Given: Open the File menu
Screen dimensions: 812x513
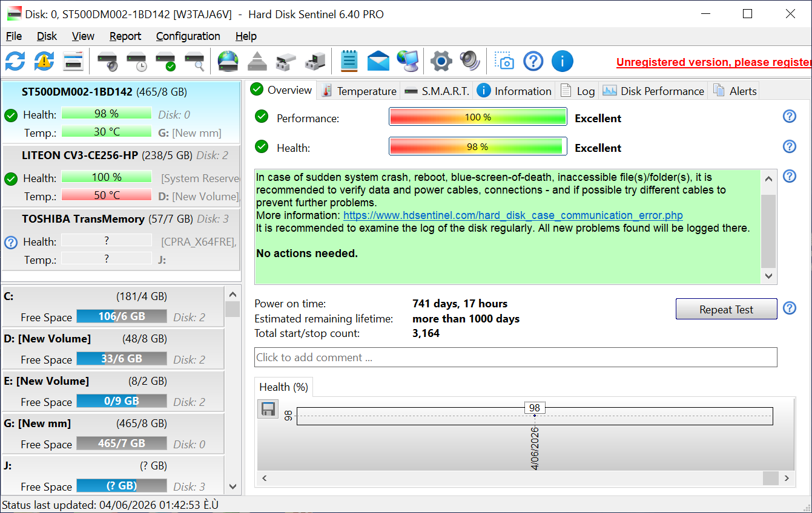Looking at the screenshot, I should (x=14, y=36).
